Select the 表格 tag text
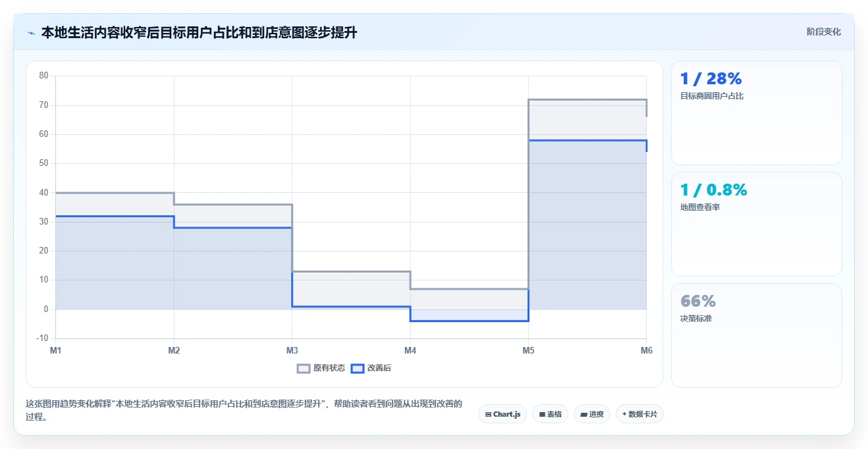 555,414
